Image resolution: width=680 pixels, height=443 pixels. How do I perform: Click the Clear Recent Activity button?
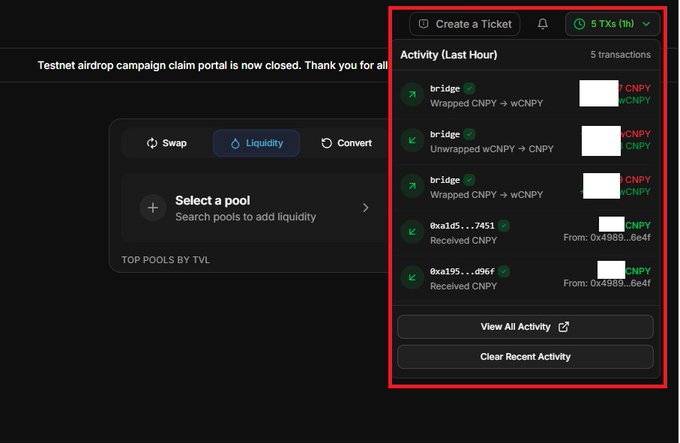tap(525, 357)
